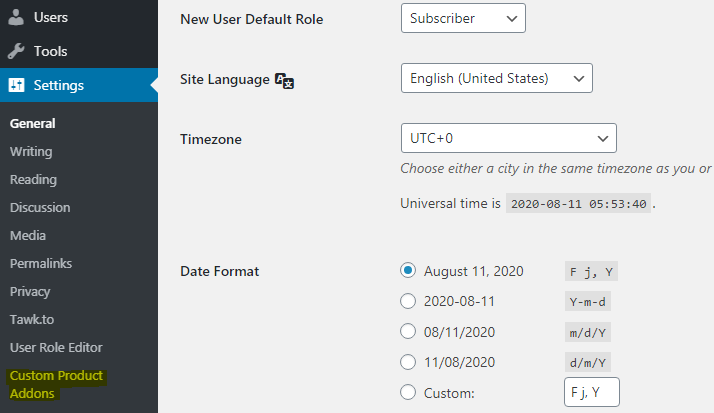Choose the 11/08/2020 date format
Screen dimensions: 714x413
click(408, 361)
